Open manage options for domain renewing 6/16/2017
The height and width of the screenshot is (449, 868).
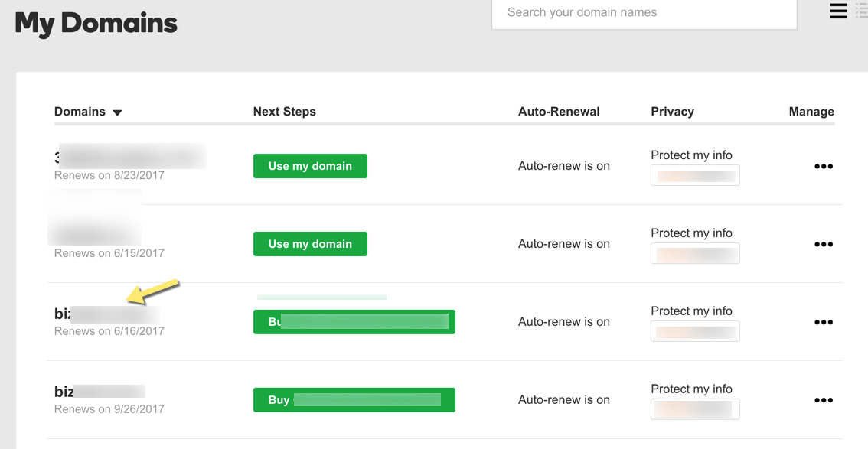tap(824, 322)
